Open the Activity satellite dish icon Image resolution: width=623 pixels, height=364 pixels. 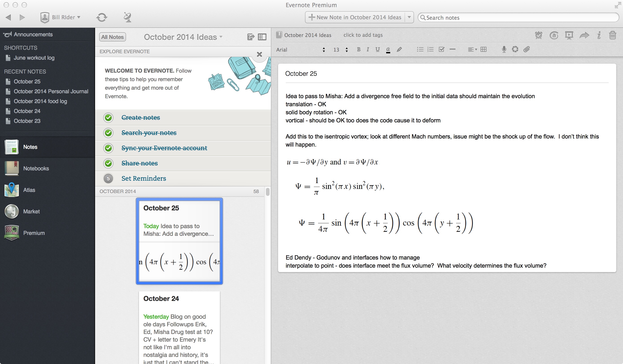[x=127, y=17]
